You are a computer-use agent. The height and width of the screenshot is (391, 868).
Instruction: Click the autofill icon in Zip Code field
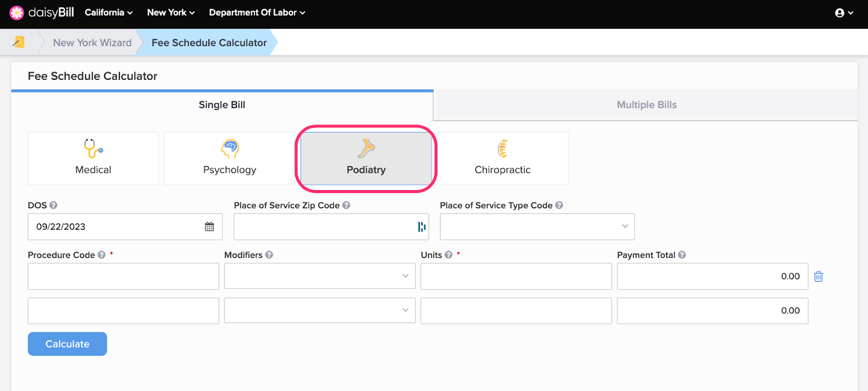[x=422, y=226]
